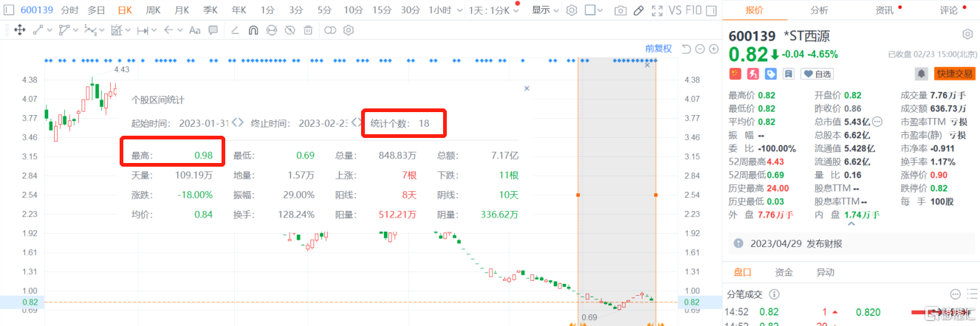Undo chart zoom with the arrow icon
Viewport: 980px width, 326px height.
point(686,49)
